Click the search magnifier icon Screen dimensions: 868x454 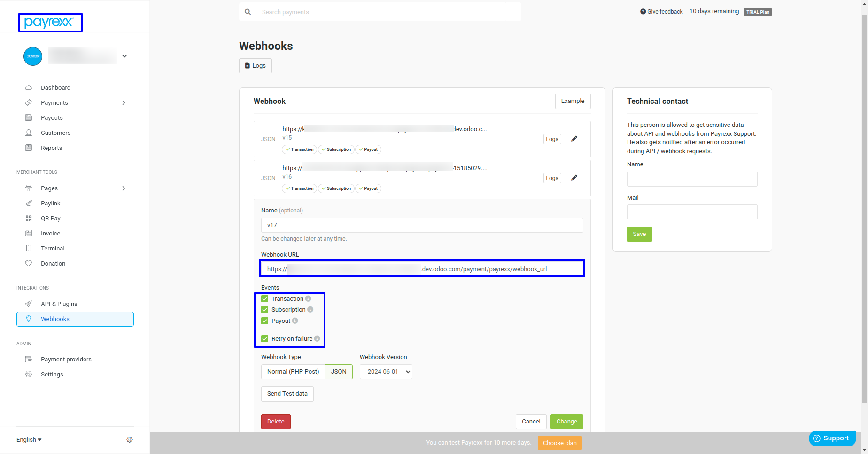248,12
